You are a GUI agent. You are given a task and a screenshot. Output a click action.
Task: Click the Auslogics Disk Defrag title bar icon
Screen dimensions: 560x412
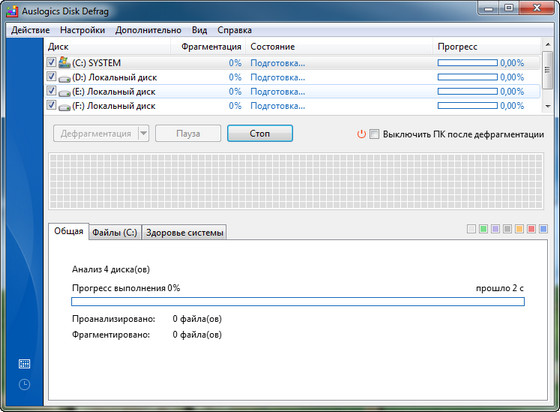point(12,11)
